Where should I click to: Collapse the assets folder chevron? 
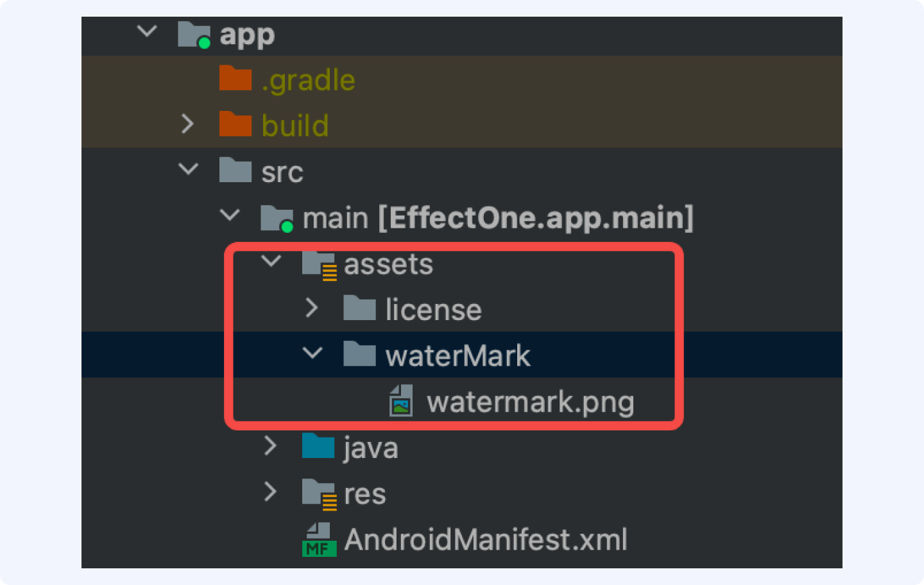(x=271, y=261)
